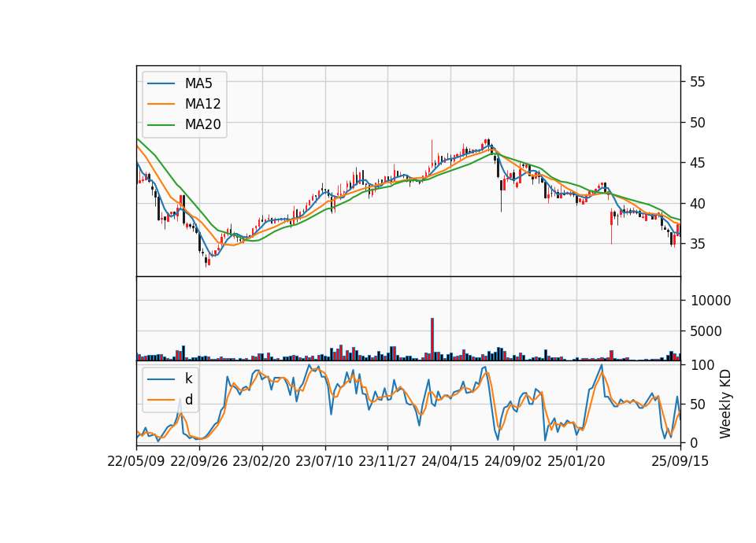Click the 45 price axis tick

[697, 163]
